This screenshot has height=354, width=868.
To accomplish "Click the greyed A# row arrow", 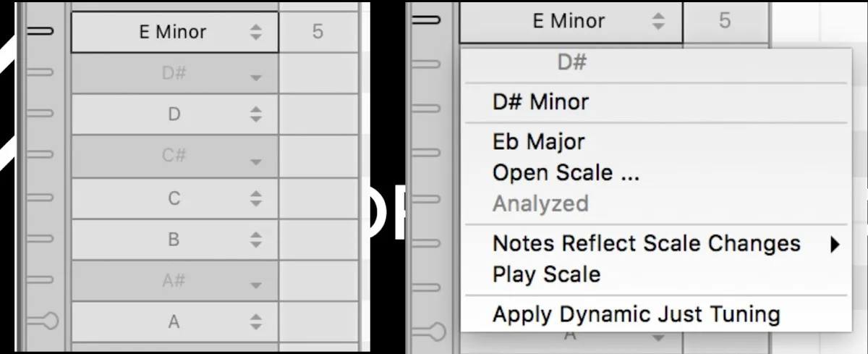I will tap(256, 287).
